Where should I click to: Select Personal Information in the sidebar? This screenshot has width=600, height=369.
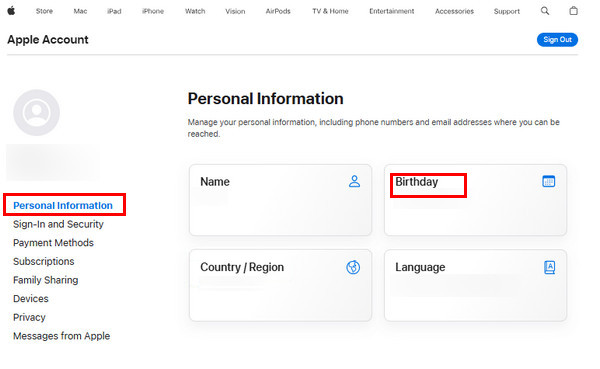point(63,206)
